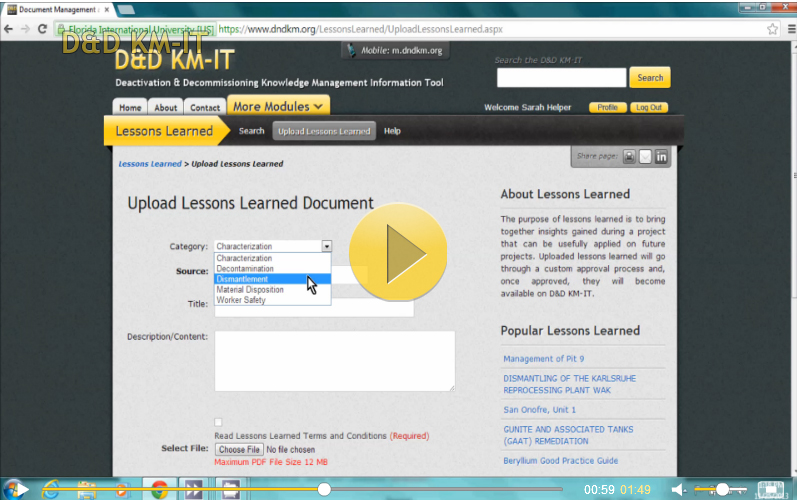Image resolution: width=797 pixels, height=500 pixels.
Task: Open the San Onofre, Unit 1 link
Action: [x=539, y=410]
